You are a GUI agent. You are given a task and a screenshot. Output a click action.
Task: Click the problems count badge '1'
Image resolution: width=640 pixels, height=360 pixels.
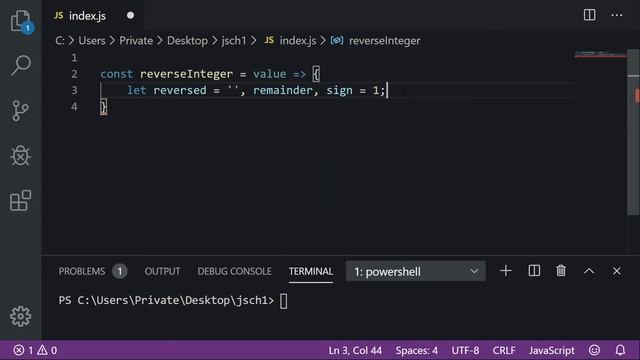[120, 271]
